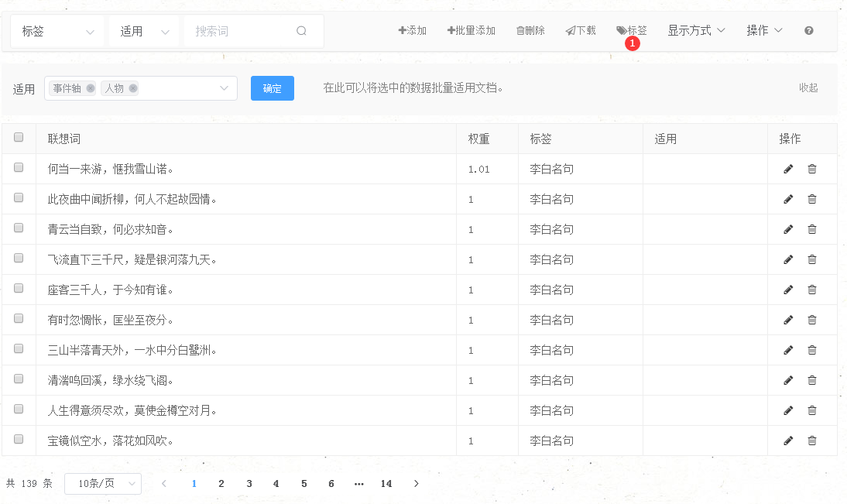
Task: Check the row 此夜曲中闻折柳
Action: click(x=19, y=197)
